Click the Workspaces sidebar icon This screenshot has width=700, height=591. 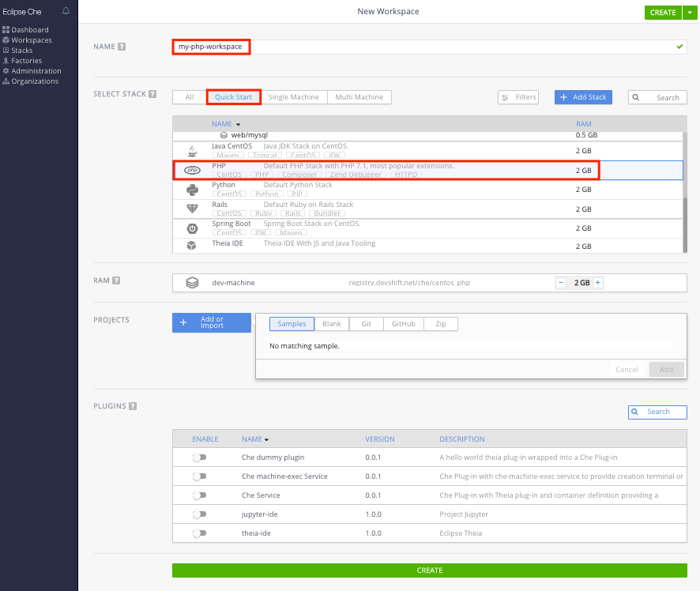6,40
